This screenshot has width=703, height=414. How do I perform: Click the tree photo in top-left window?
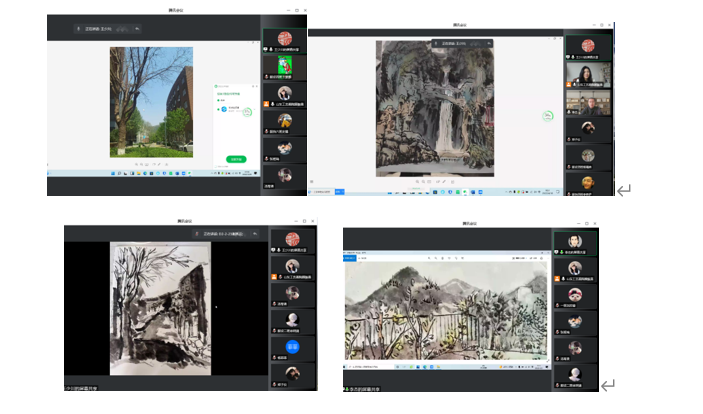[150, 101]
